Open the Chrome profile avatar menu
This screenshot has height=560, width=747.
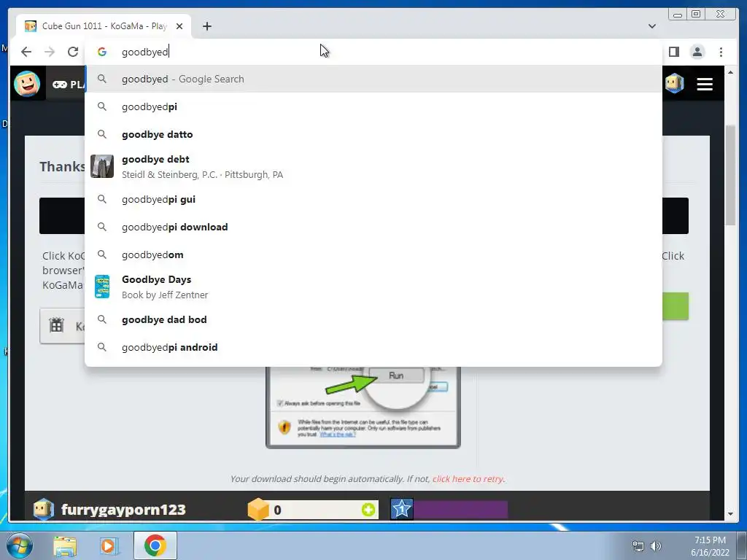[x=697, y=52]
